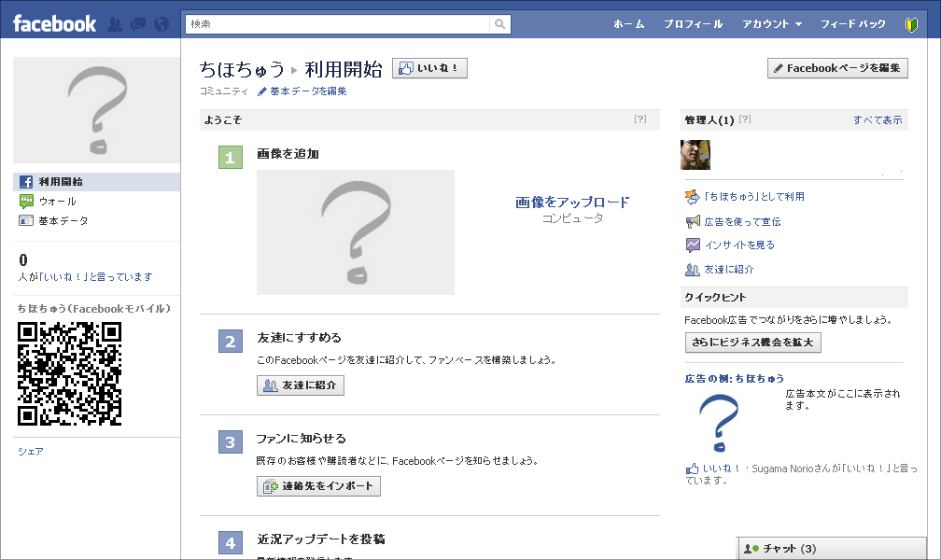This screenshot has width=941, height=560.
Task: Click the 「いいね！」と言っています link
Action: tap(96, 276)
